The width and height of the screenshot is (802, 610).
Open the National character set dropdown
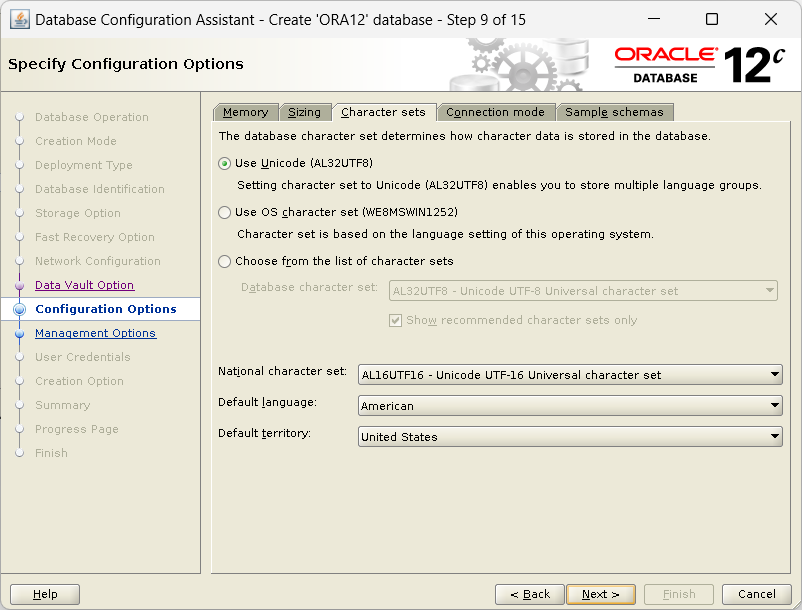click(x=570, y=375)
